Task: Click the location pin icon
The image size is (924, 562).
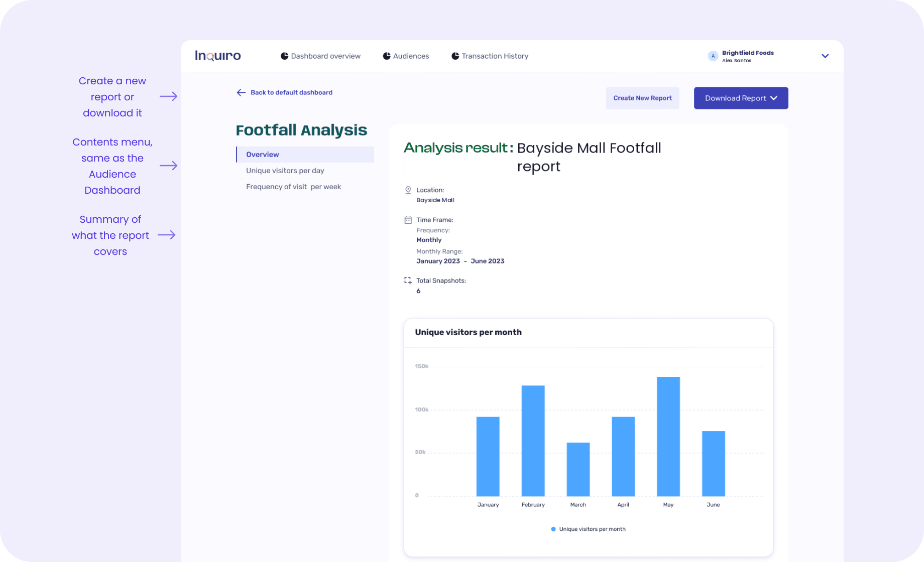Action: (408, 190)
